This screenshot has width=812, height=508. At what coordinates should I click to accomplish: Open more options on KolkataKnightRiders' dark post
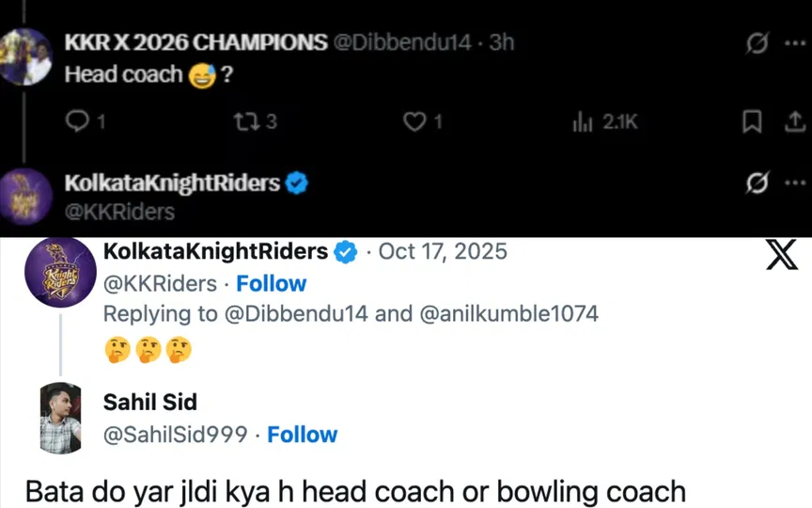pos(794,183)
